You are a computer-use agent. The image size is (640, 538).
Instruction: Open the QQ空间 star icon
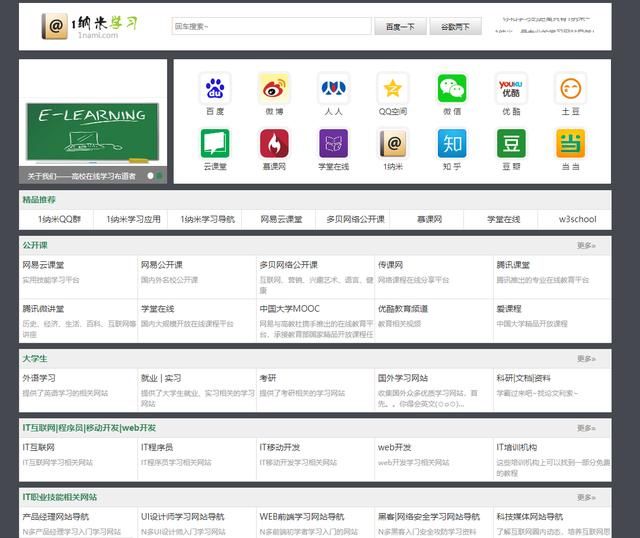(x=393, y=88)
